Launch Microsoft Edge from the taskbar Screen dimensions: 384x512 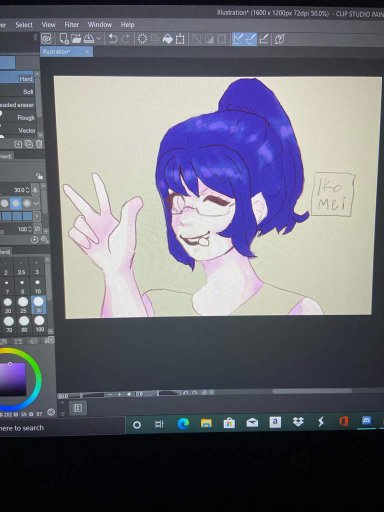(x=183, y=423)
